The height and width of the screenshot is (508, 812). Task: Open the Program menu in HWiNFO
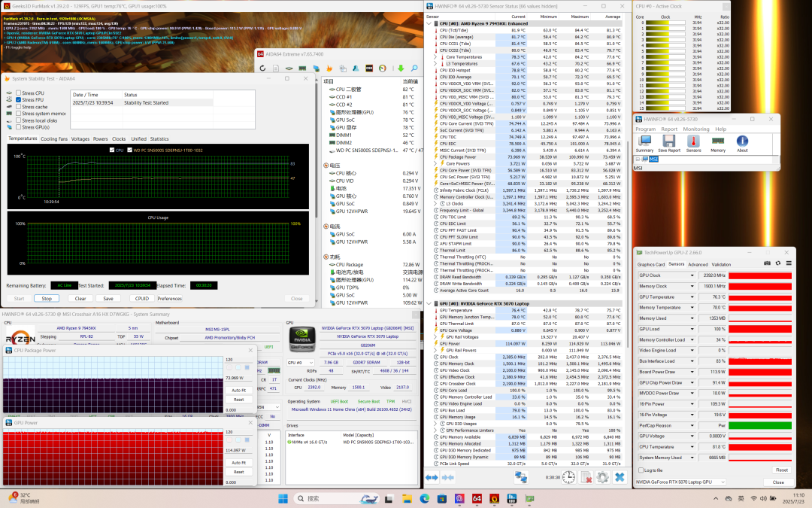[646, 129]
